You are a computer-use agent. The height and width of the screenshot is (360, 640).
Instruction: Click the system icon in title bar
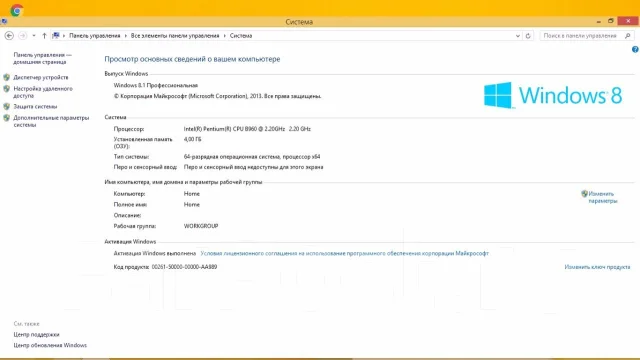tap(4, 22)
